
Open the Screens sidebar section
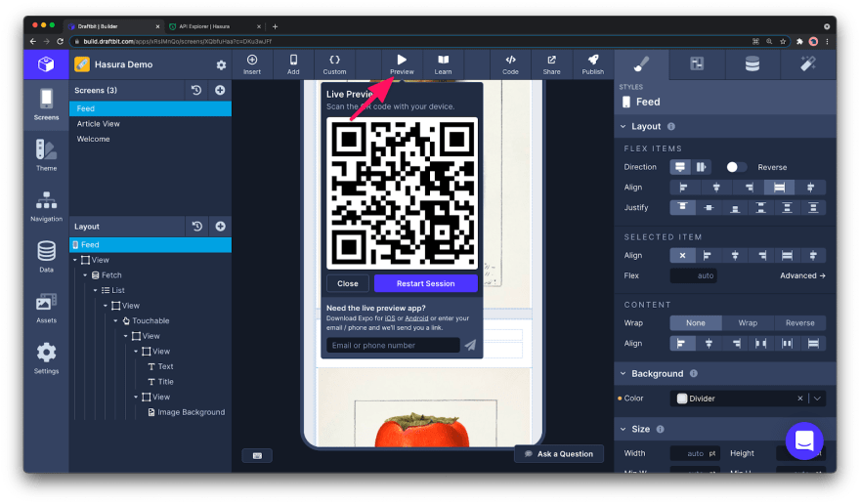(x=46, y=105)
